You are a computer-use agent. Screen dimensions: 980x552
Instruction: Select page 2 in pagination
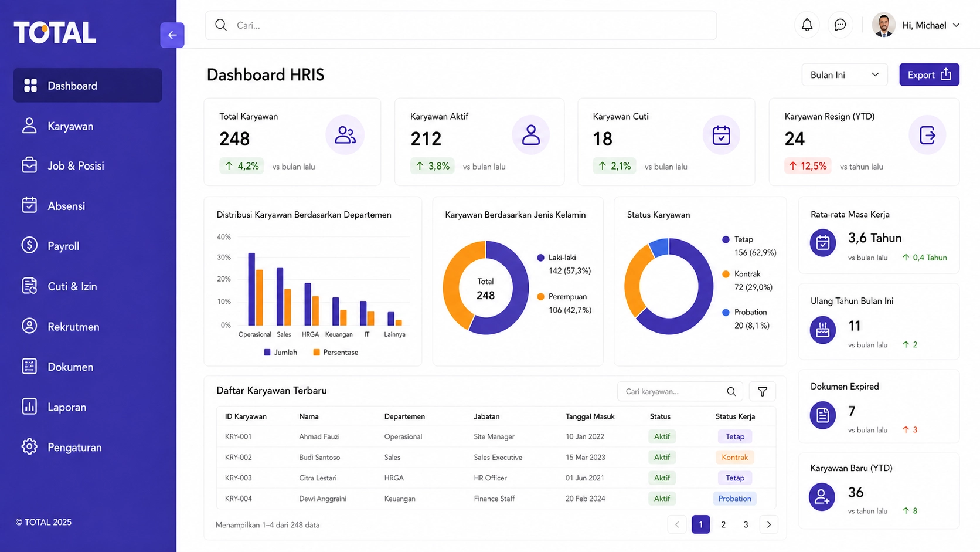[723, 524]
